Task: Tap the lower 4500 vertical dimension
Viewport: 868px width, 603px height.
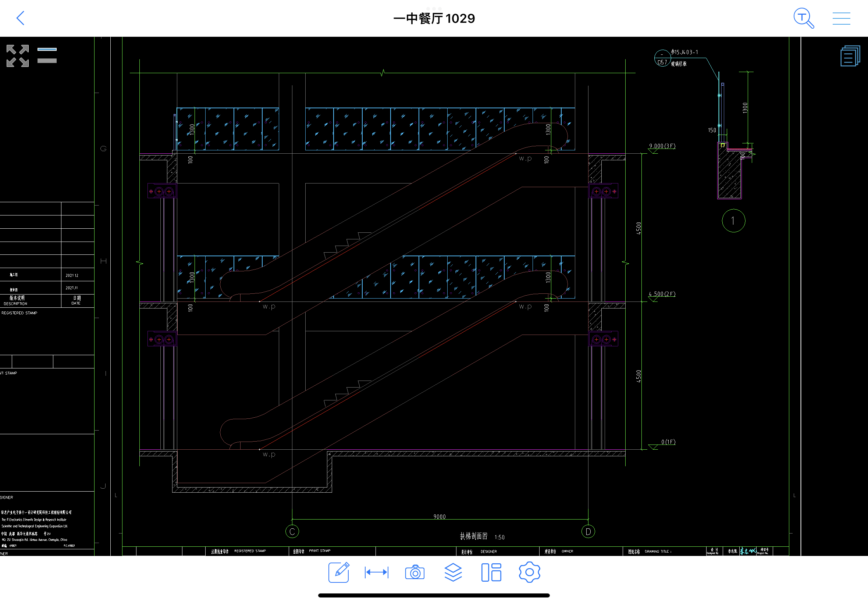Action: 638,376
